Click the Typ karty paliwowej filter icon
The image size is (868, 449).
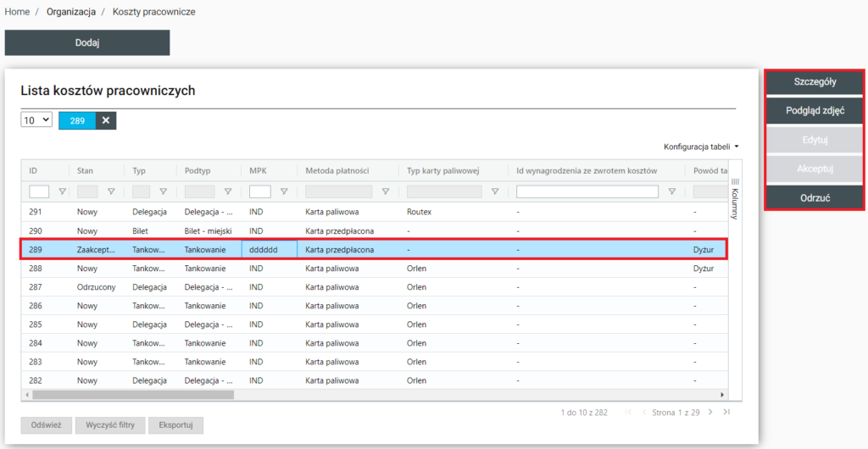click(x=494, y=191)
